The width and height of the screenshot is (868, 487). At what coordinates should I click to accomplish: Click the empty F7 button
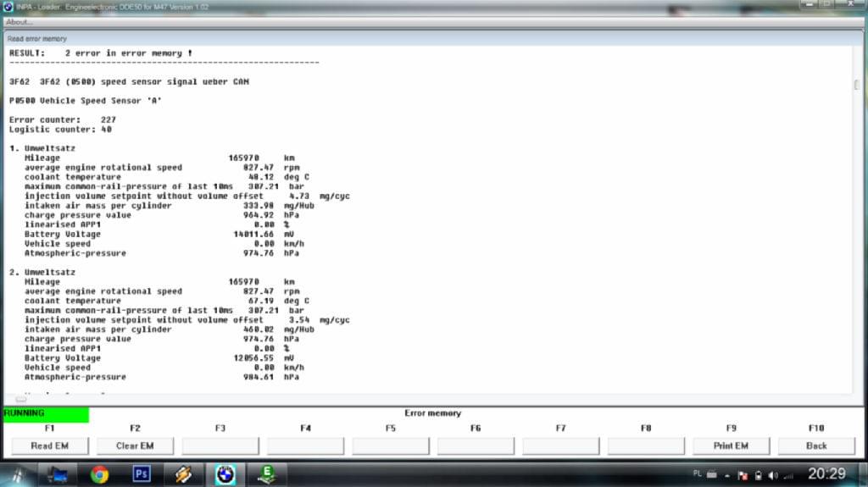pyautogui.click(x=561, y=446)
